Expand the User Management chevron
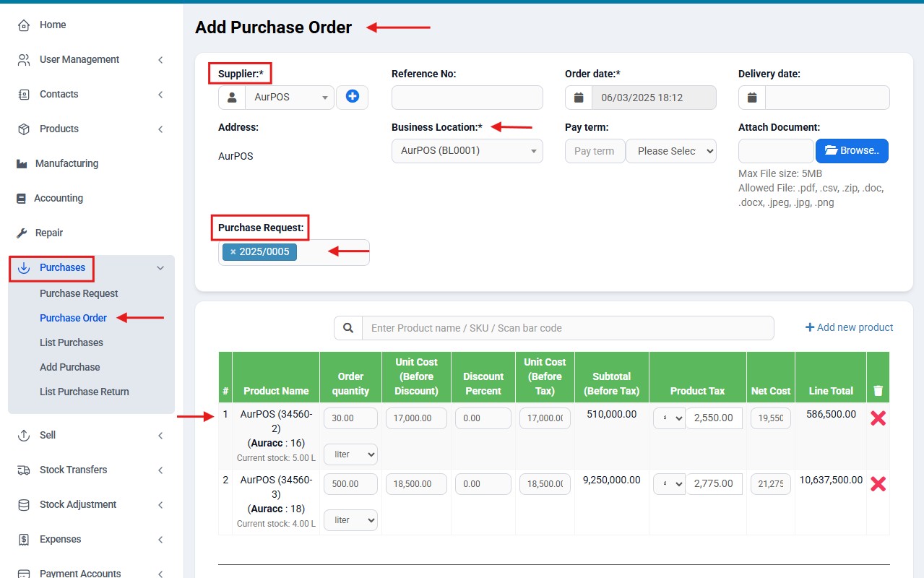 (160, 60)
